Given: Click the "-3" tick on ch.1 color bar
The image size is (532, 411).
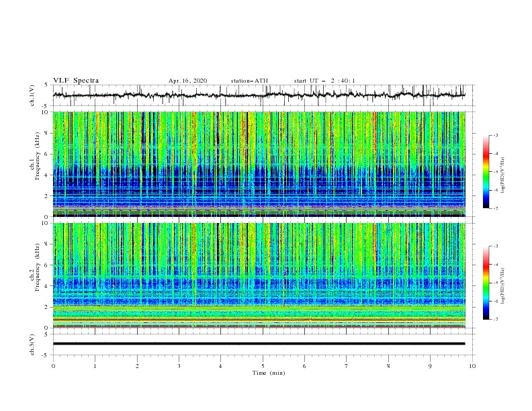Looking at the screenshot, I should pos(495,135).
